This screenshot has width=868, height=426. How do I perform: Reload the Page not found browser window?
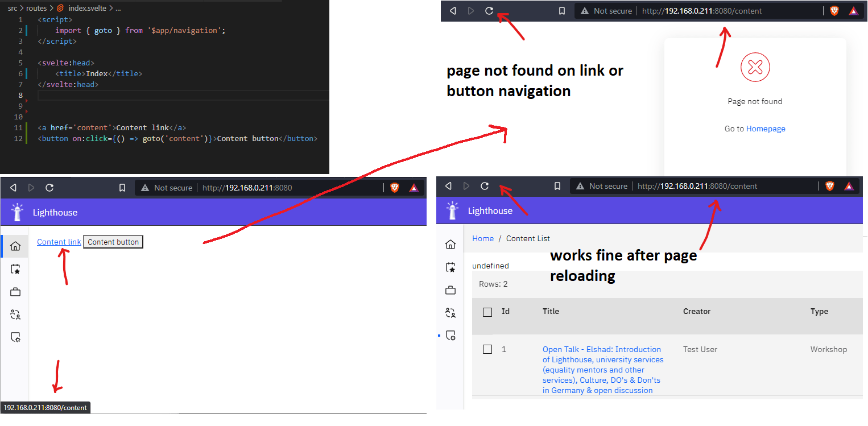coord(489,11)
